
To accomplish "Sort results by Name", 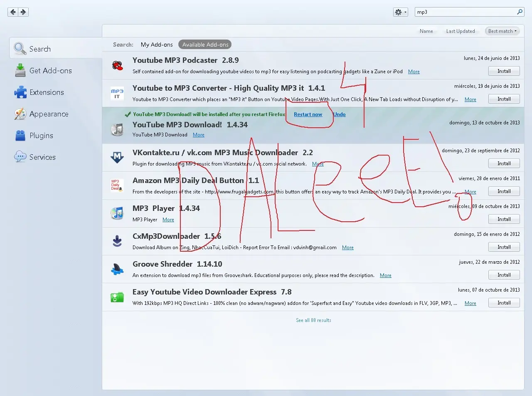I will point(426,31).
